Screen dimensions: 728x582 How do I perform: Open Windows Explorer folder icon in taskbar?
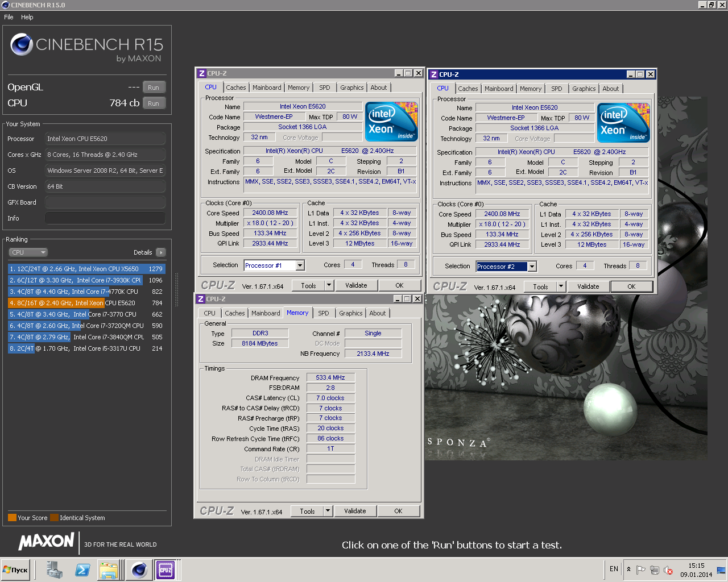point(109,569)
